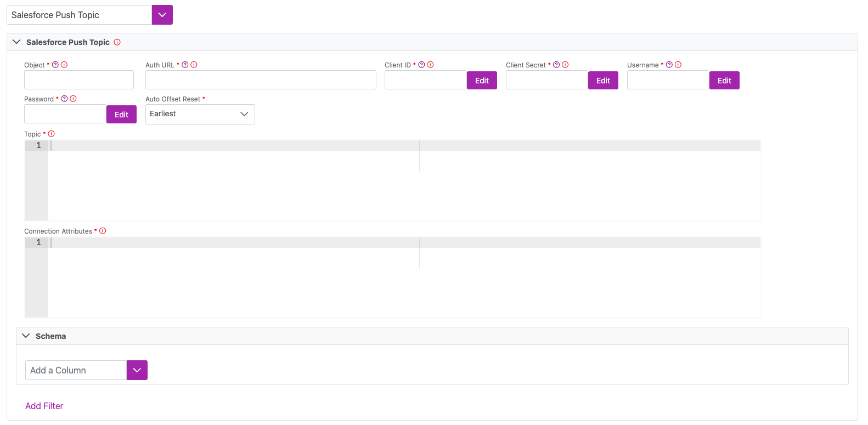Click the help question icon next to Object
This screenshot has height=425, width=868.
(55, 65)
